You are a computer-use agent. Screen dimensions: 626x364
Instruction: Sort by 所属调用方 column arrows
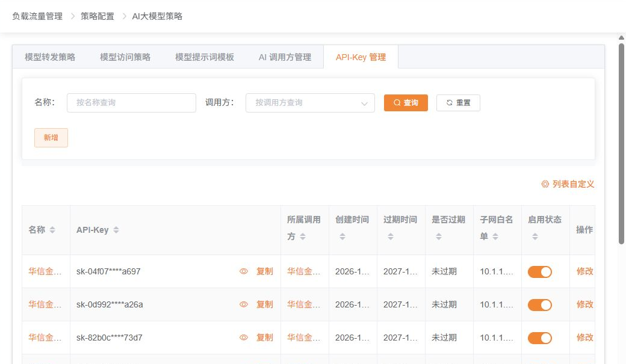[303, 236]
